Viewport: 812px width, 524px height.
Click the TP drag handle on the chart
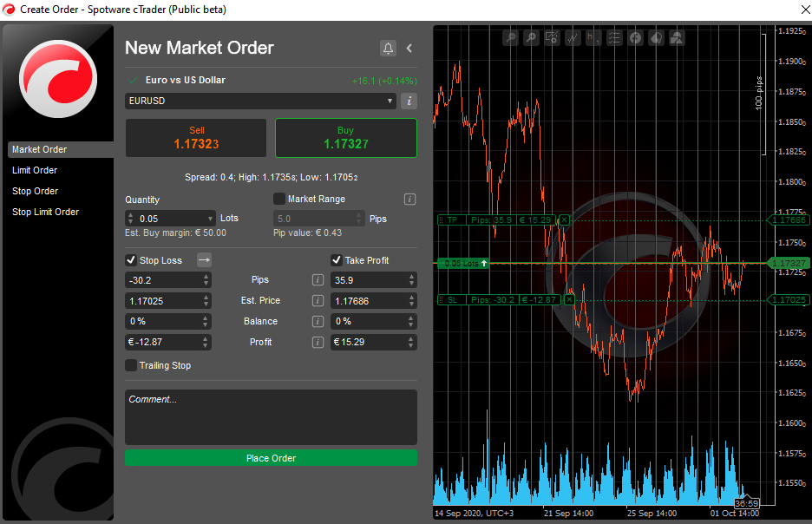[442, 220]
